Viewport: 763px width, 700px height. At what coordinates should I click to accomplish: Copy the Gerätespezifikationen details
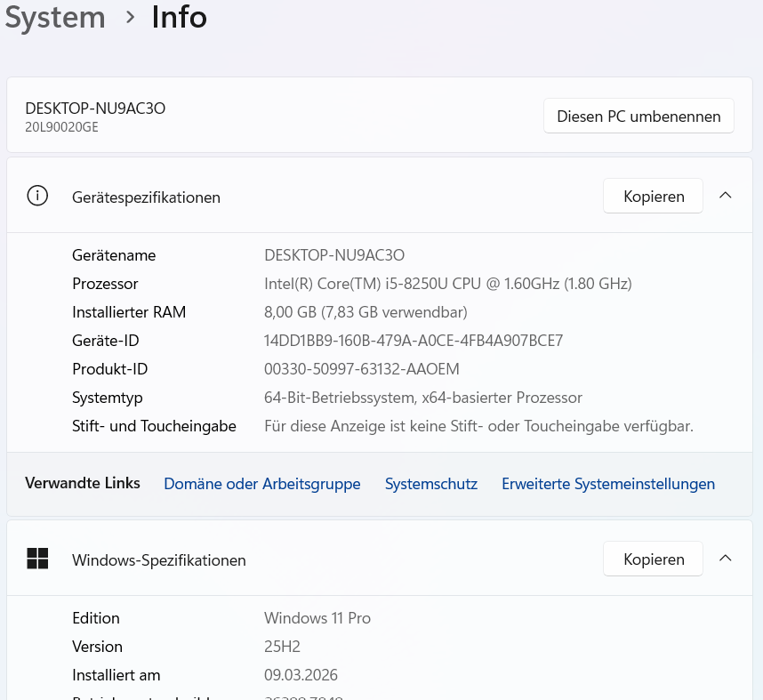653,196
